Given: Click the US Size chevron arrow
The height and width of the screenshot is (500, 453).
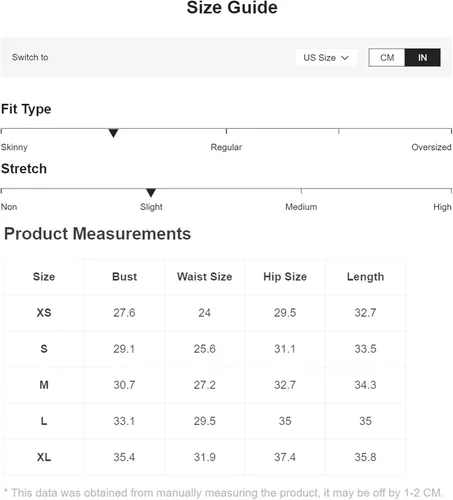Looking at the screenshot, I should click(345, 58).
